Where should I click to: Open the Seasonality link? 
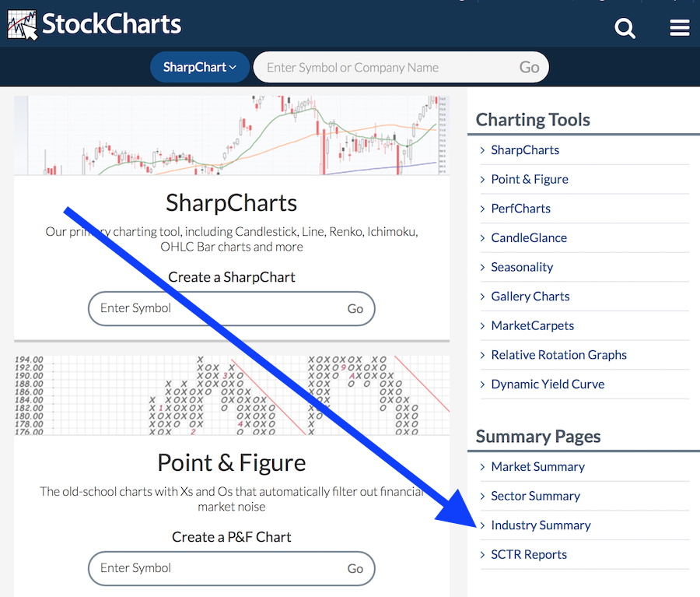pos(522,267)
